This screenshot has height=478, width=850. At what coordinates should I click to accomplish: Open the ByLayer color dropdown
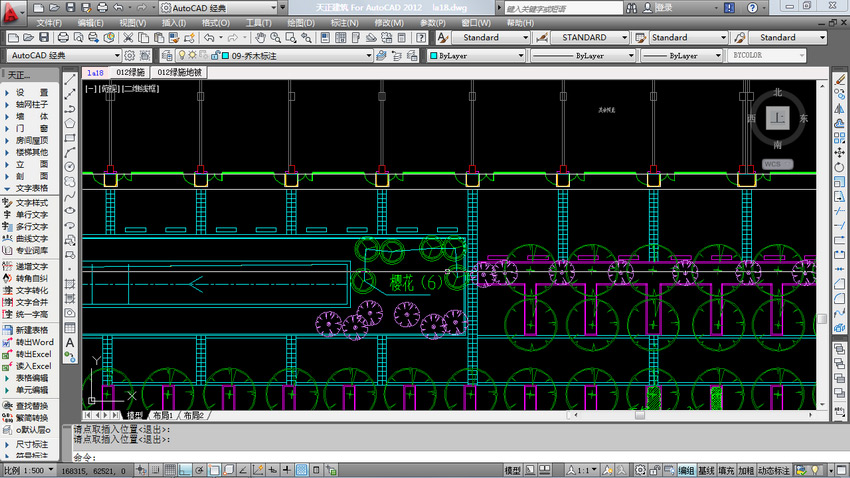tap(477, 55)
